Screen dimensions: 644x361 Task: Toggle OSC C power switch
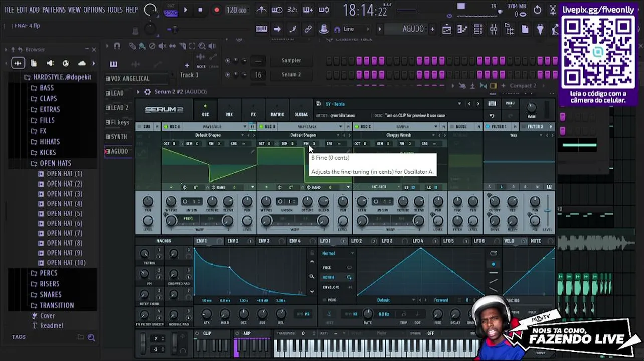tap(356, 127)
